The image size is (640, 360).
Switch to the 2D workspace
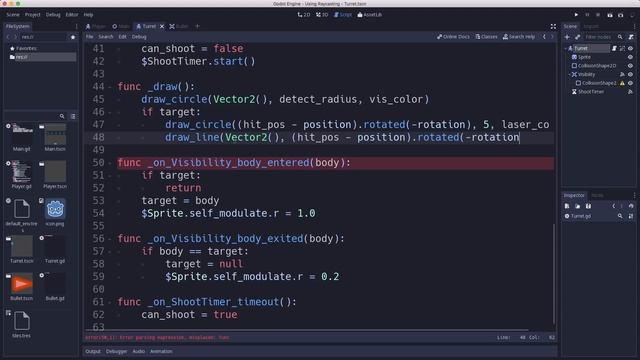[304, 15]
